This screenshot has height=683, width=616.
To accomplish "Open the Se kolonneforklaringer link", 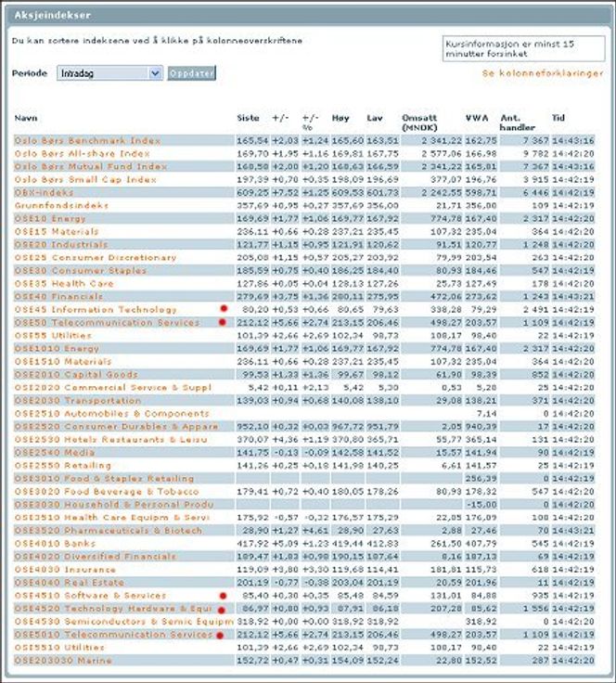I will (543, 73).
